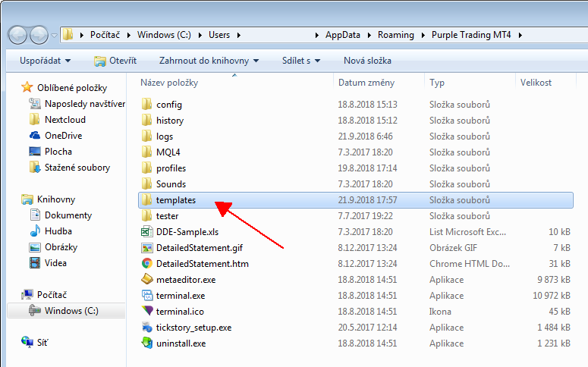Click Ikona type cell for terminal.ico
Image resolution: width=588 pixels, height=367 pixels.
click(440, 311)
